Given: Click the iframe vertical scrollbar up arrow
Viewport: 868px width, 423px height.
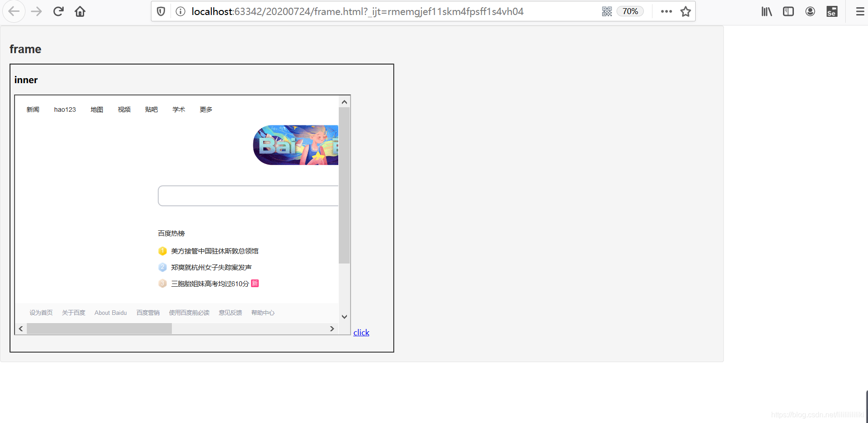Looking at the screenshot, I should (344, 102).
